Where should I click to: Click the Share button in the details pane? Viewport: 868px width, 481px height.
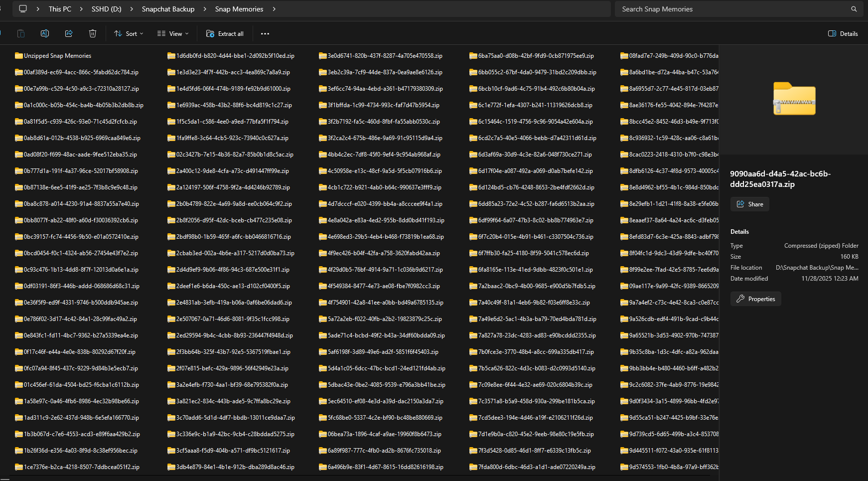click(749, 204)
